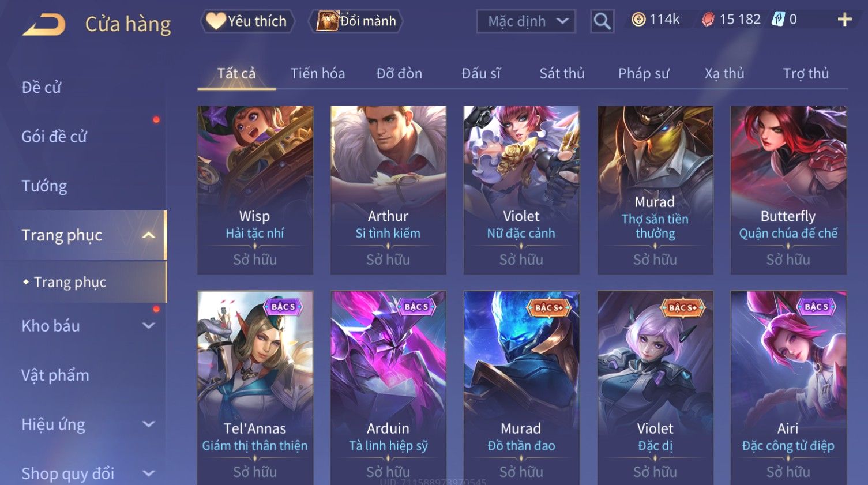868x485 pixels.
Task: Switch to the Pháp sư tab
Action: pos(644,74)
